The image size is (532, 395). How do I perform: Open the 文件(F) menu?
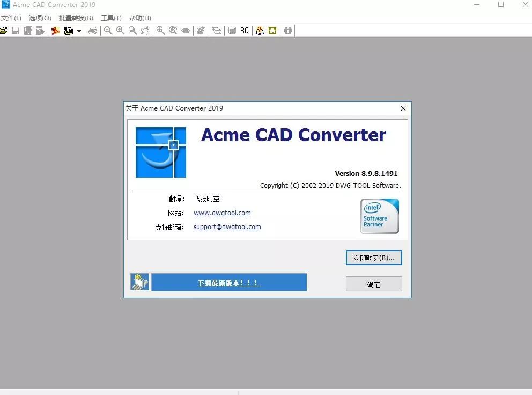click(11, 18)
